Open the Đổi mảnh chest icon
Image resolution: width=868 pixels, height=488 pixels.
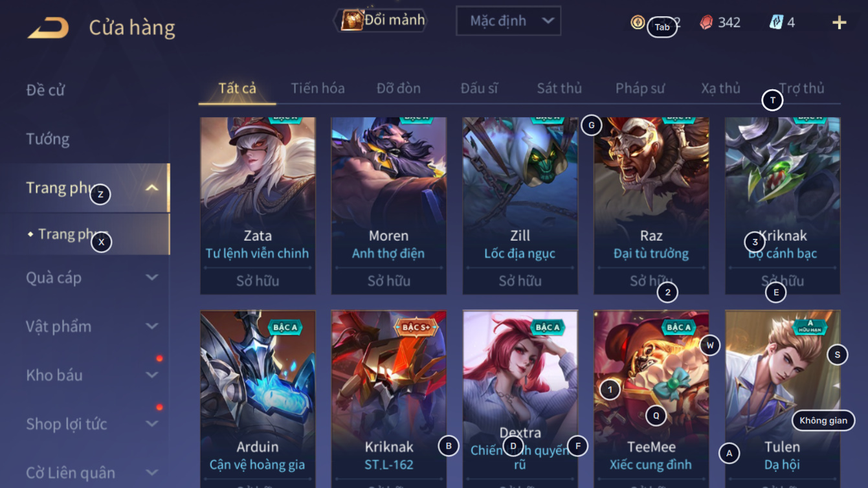[x=351, y=20]
